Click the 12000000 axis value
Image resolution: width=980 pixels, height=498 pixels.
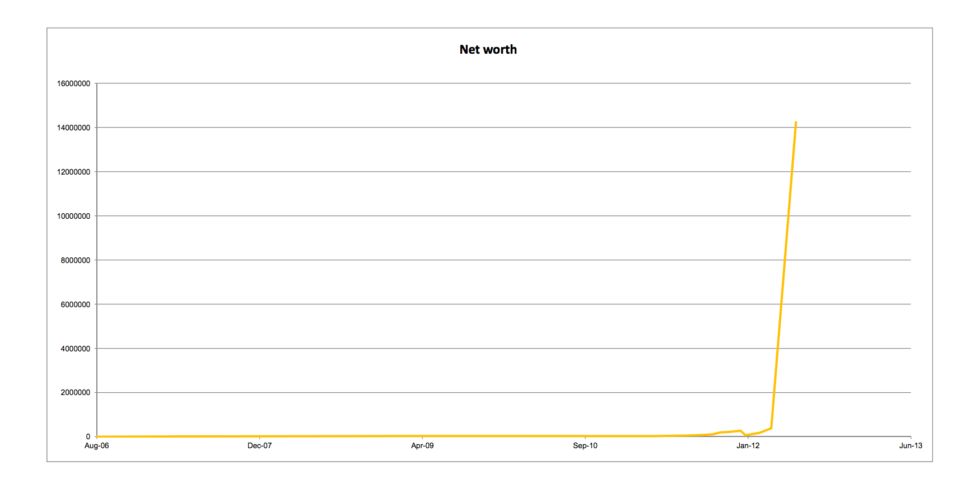click(73, 172)
